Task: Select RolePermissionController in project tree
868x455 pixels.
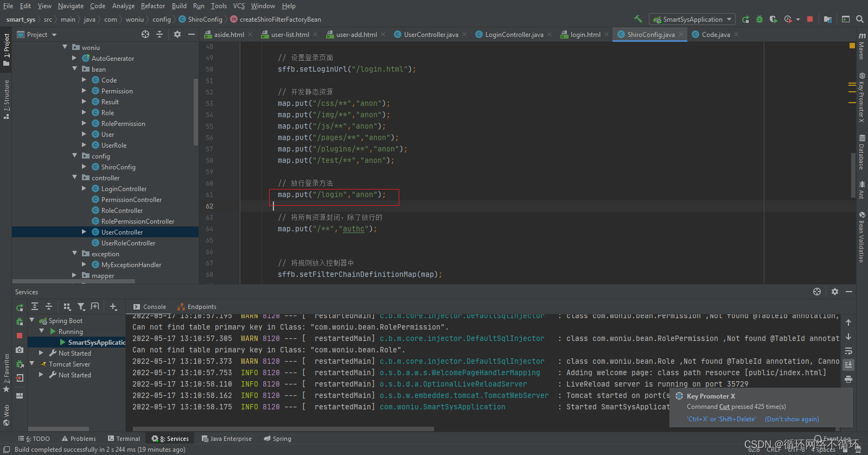Action: (138, 221)
